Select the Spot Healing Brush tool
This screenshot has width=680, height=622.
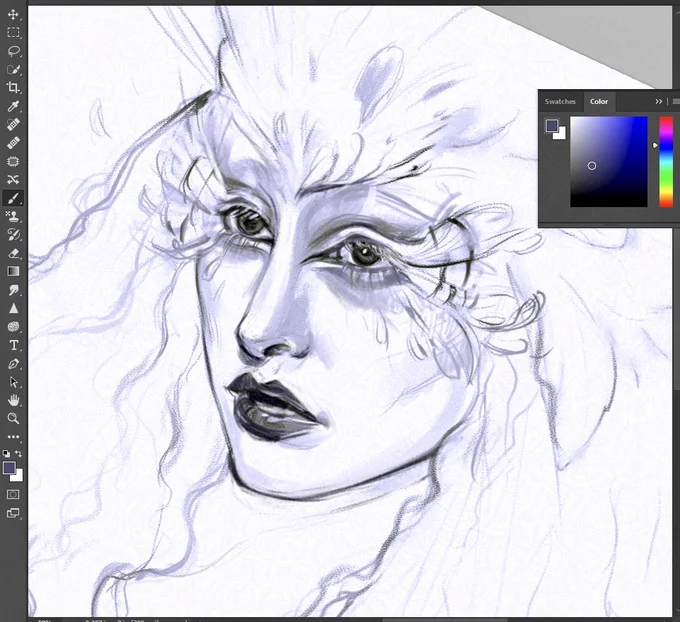coord(13,124)
